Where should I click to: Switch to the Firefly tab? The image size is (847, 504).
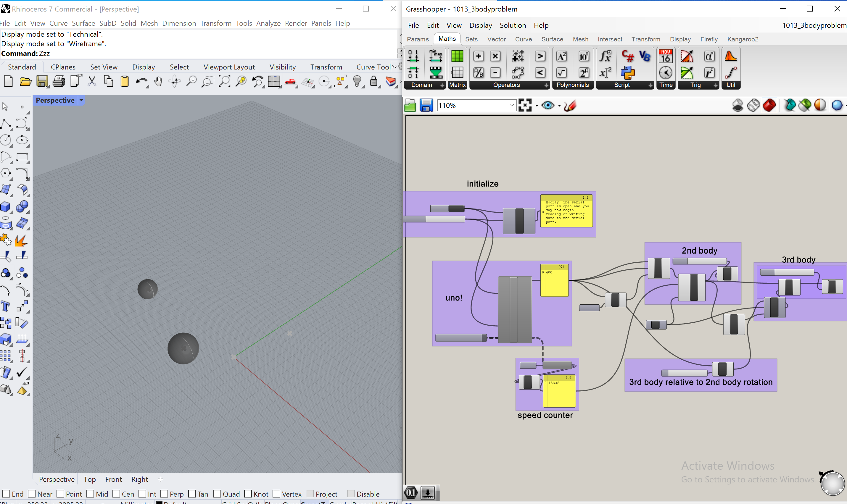pos(709,39)
